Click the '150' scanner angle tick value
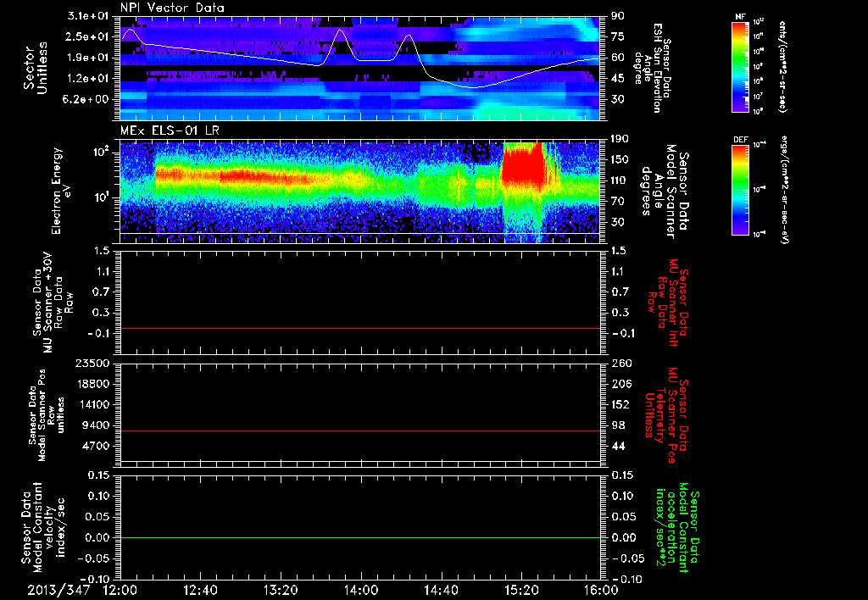The height and width of the screenshot is (600, 868). [x=621, y=160]
